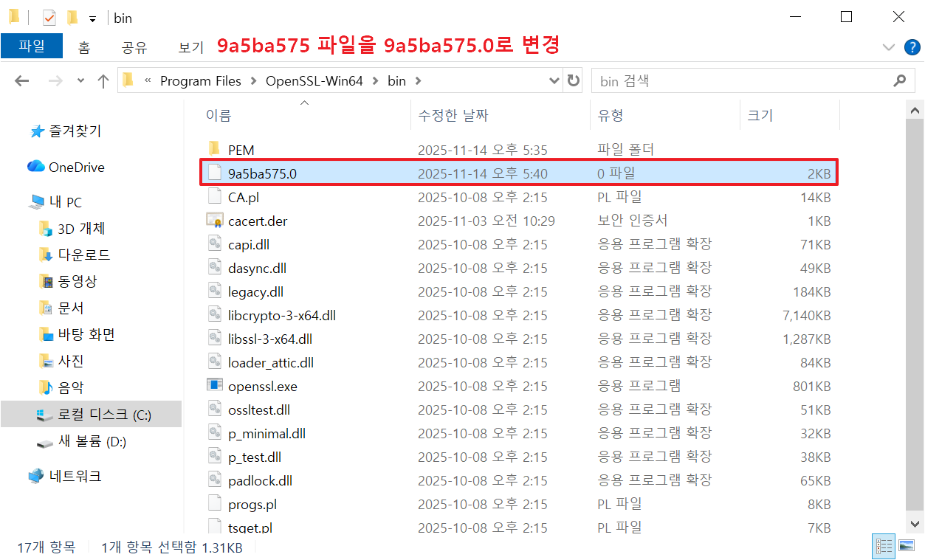Screen dimensions: 925x560
Task: Click the new folder quick access icon
Action: click(x=72, y=17)
